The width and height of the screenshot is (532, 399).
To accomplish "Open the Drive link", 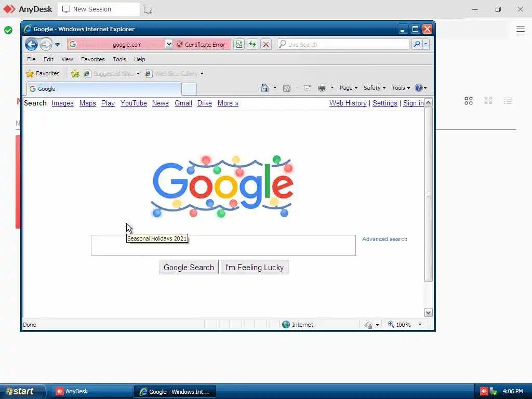I will [x=205, y=103].
